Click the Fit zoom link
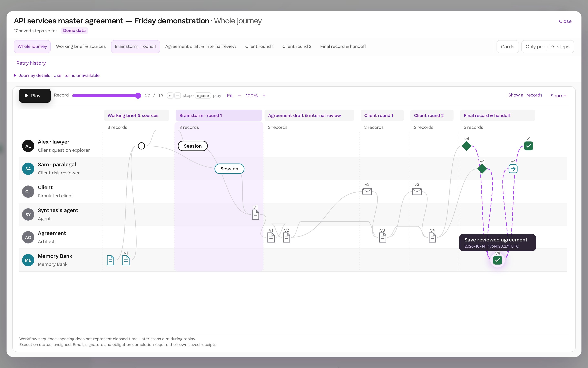The width and height of the screenshot is (588, 368). (x=230, y=96)
